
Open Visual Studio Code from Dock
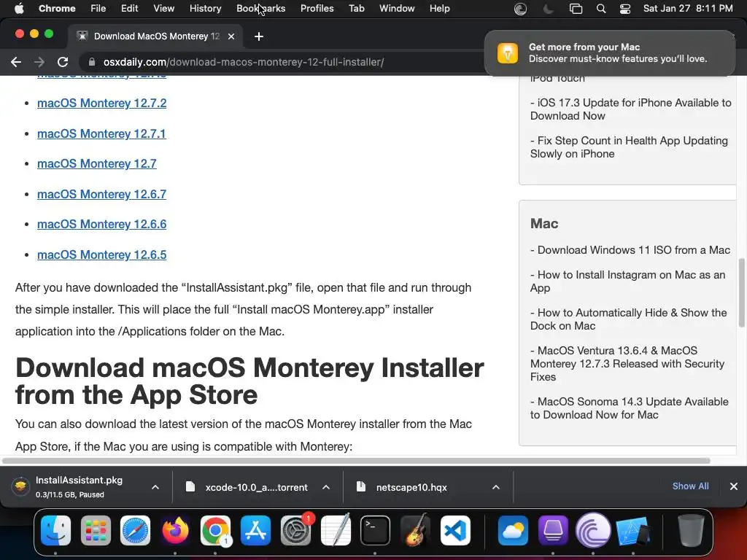(455, 531)
